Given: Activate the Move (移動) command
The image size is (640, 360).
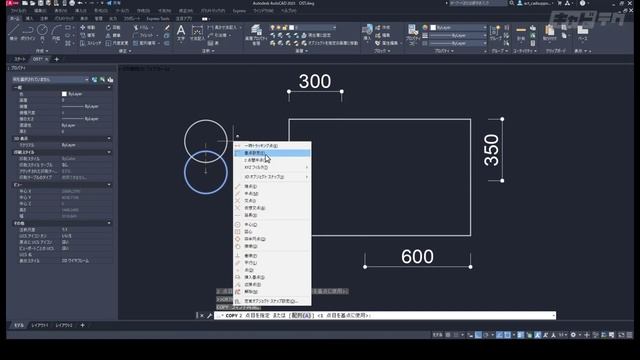Looking at the screenshot, I should coord(87,27).
